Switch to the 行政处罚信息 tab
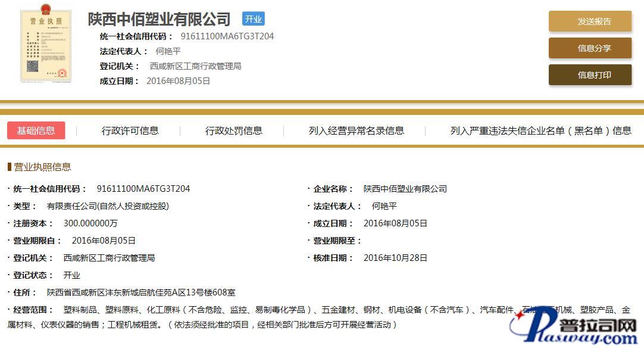Screen dimensions: 644x352 pos(233,130)
